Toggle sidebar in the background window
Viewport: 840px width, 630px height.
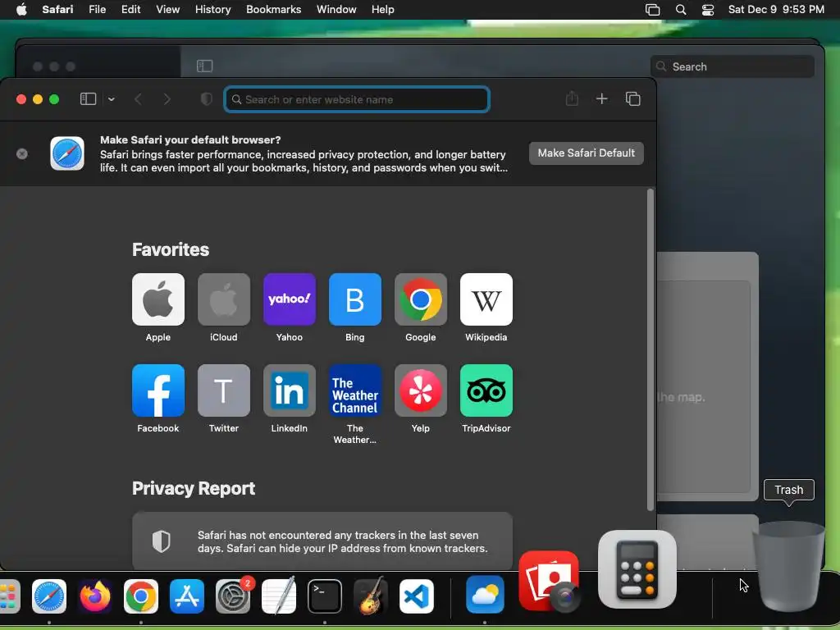[204, 66]
